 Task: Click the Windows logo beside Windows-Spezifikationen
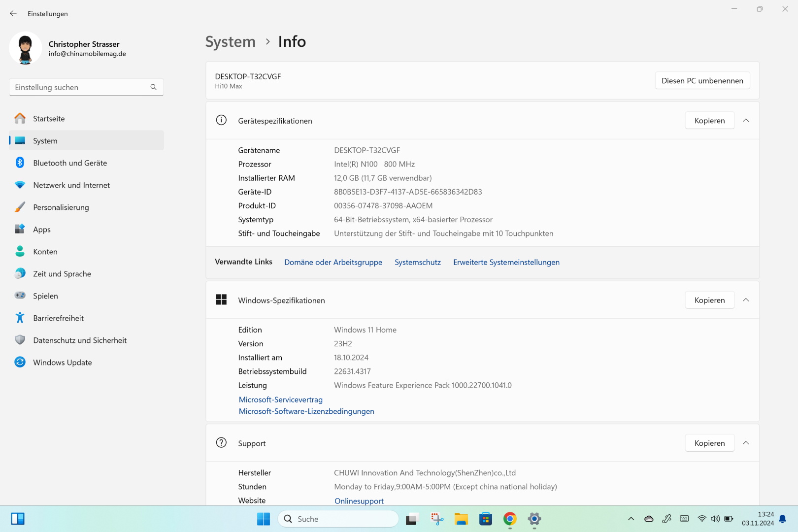[221, 299]
